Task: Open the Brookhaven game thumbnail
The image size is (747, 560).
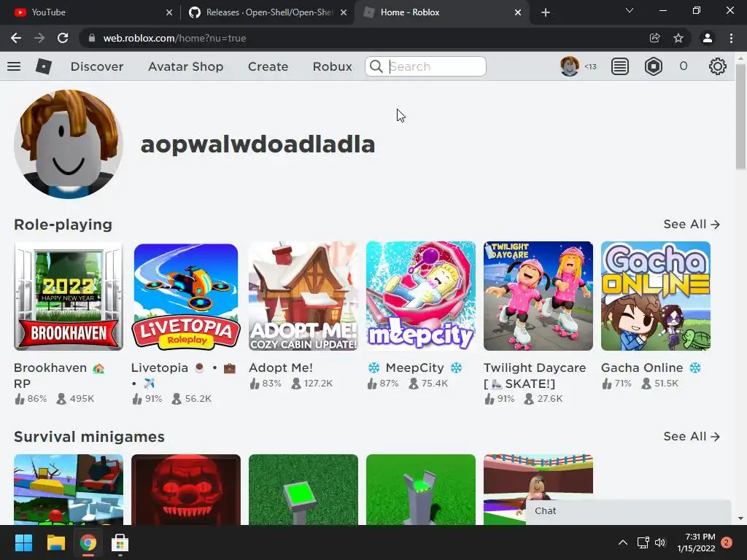Action: (69, 296)
